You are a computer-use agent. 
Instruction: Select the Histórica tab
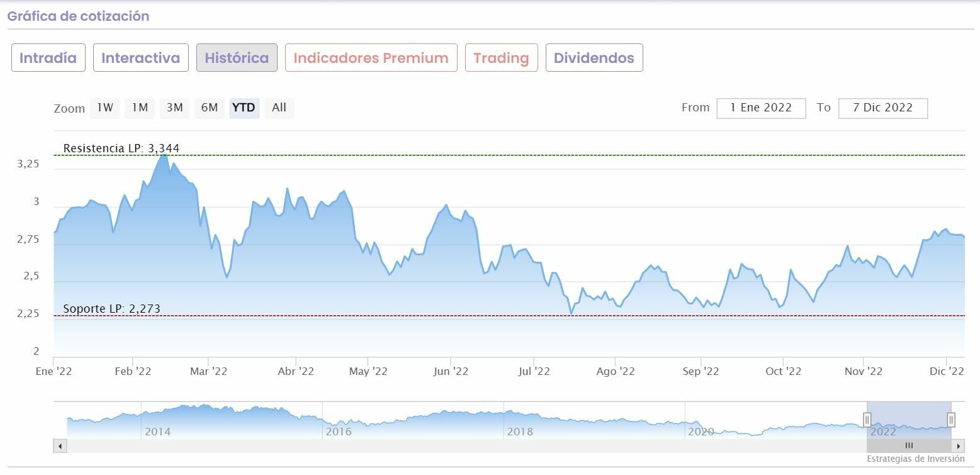pyautogui.click(x=237, y=58)
